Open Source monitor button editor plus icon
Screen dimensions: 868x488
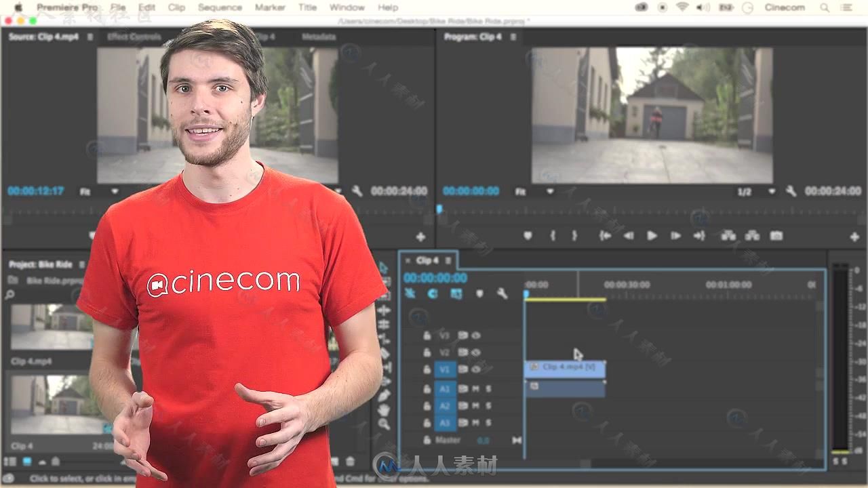coord(420,237)
